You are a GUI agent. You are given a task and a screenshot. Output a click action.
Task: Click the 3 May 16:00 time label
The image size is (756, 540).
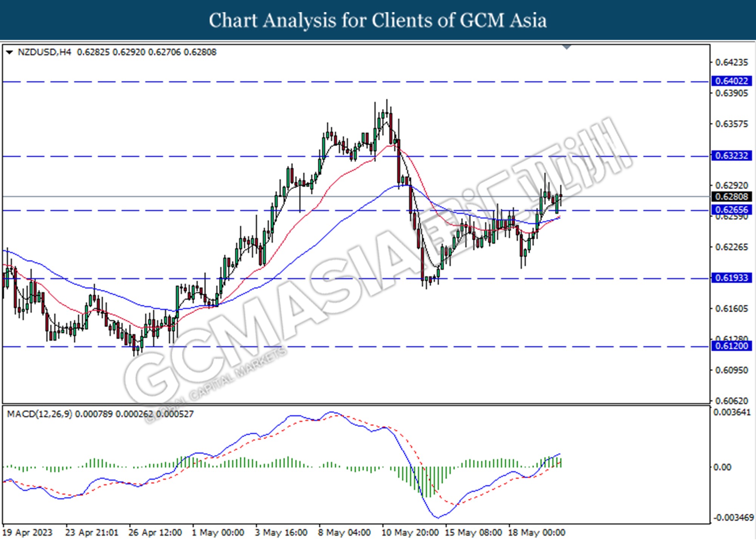tap(281, 532)
